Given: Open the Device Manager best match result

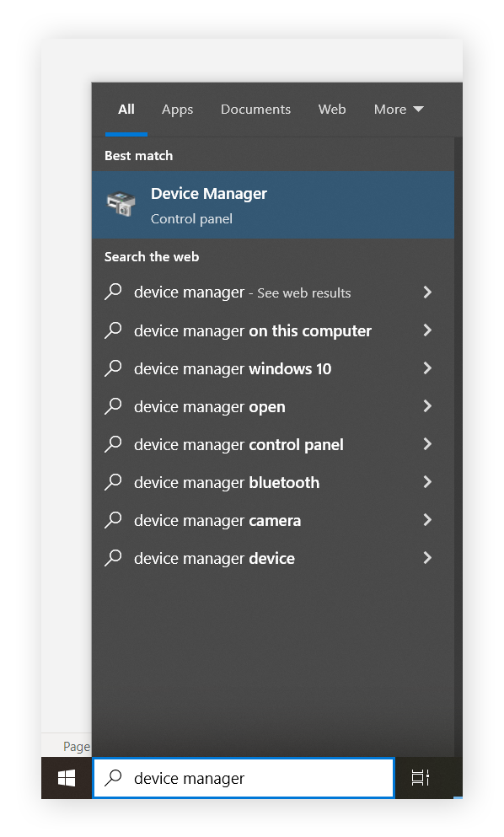Looking at the screenshot, I should 209,205.
